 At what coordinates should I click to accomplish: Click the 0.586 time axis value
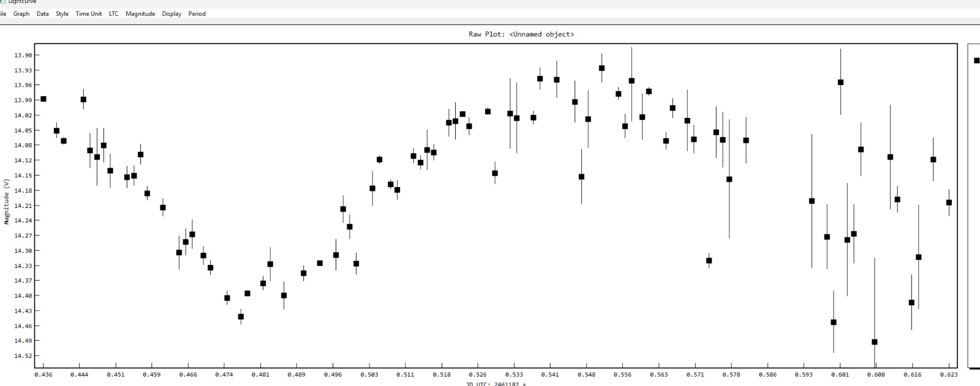767,374
